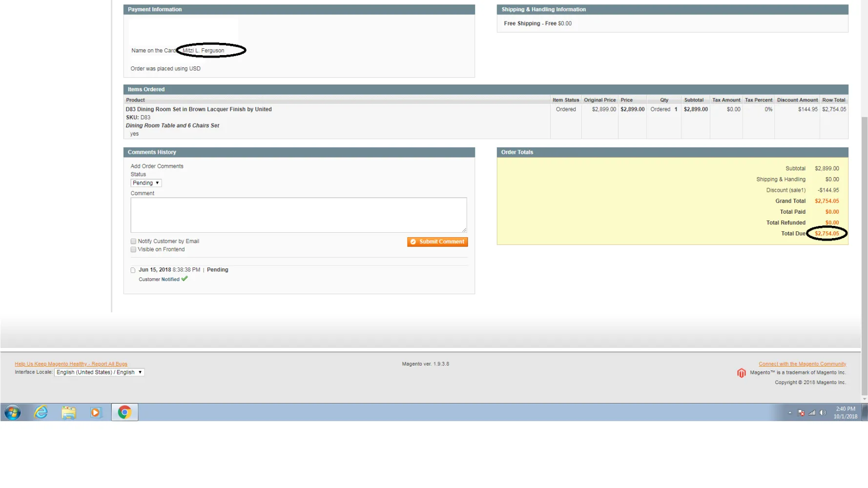This screenshot has width=868, height=488.
Task: Click the Discount (sale1) value -$144.95
Action: pos(828,190)
